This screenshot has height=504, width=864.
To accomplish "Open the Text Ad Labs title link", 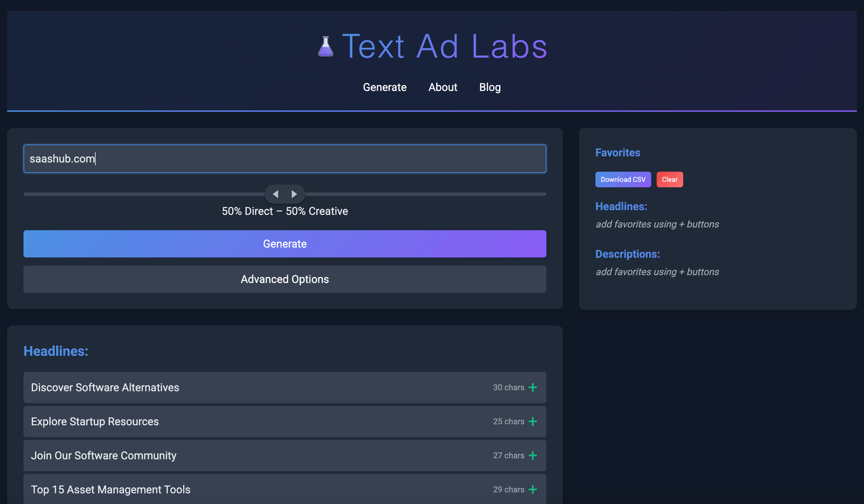I will (445, 46).
